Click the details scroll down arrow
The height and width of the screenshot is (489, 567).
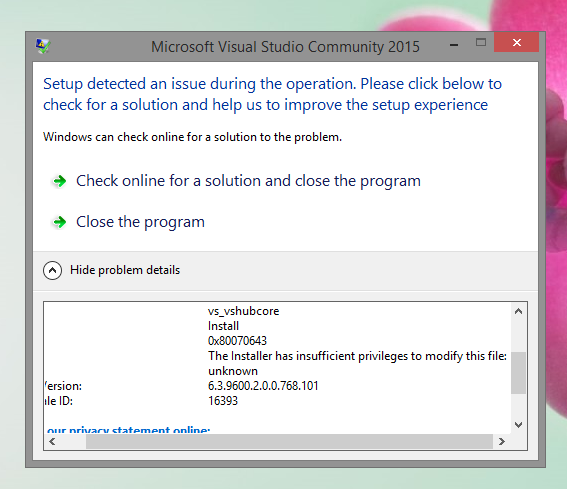pyautogui.click(x=518, y=425)
